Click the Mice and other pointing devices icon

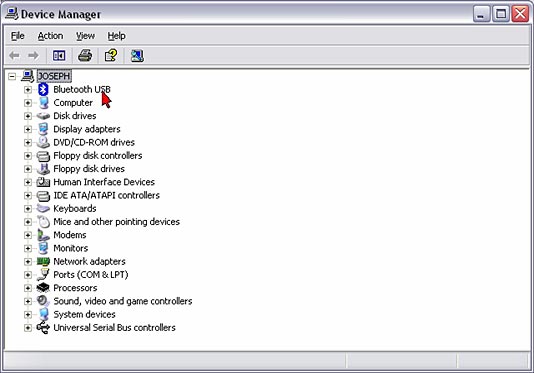(44, 222)
